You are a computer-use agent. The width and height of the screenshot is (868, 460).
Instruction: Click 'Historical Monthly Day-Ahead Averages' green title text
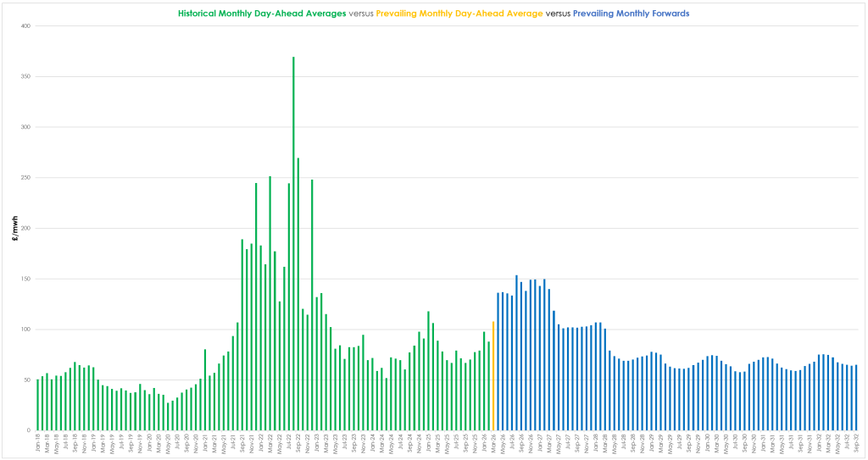(x=261, y=14)
